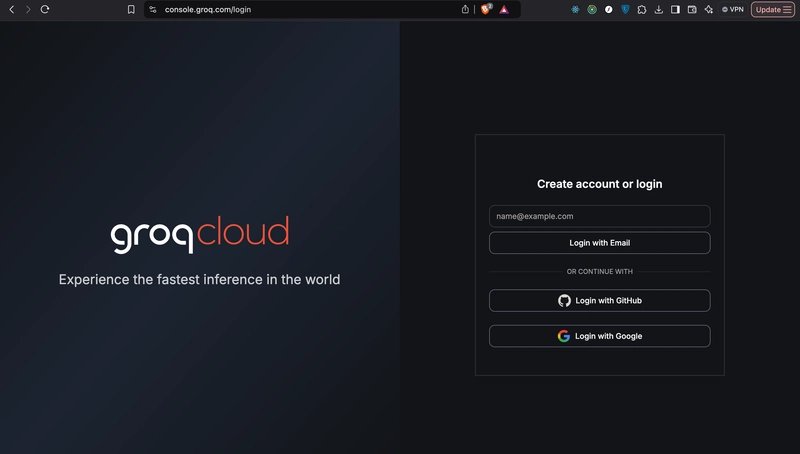The height and width of the screenshot is (454, 800).
Task: Submit with Login with Email
Action: pos(599,243)
